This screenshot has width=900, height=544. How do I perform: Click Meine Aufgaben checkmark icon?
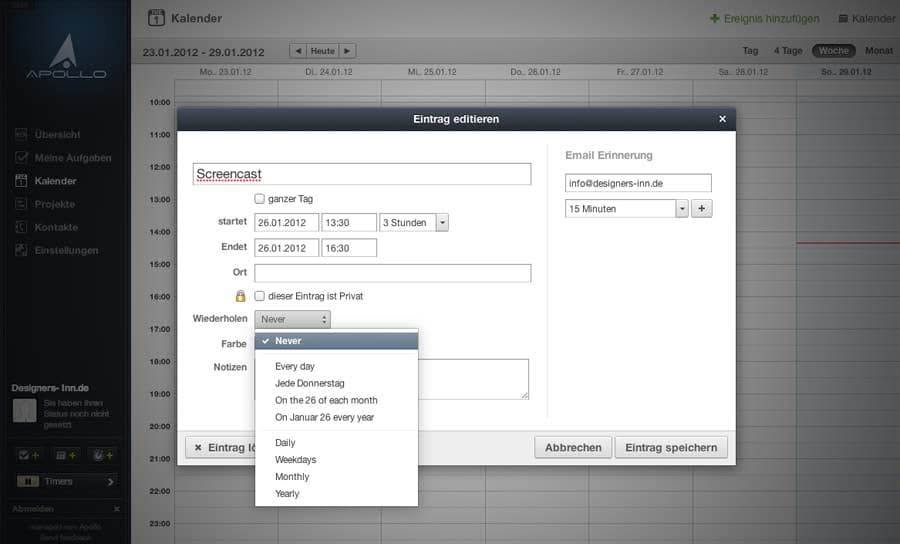tap(21, 157)
